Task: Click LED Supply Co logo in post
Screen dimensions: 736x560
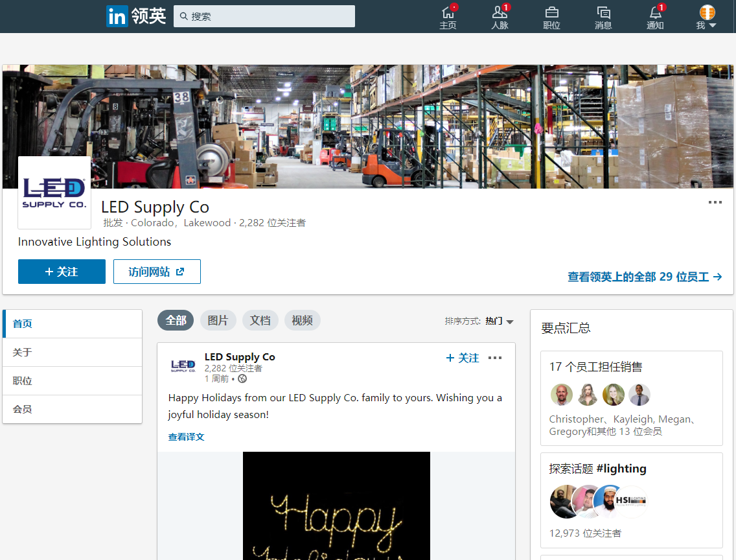Action: (183, 365)
